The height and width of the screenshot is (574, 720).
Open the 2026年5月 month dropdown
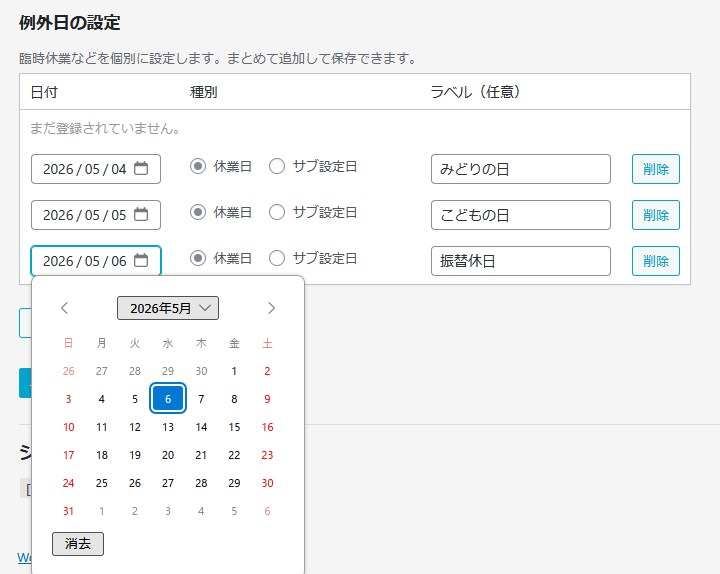[168, 308]
